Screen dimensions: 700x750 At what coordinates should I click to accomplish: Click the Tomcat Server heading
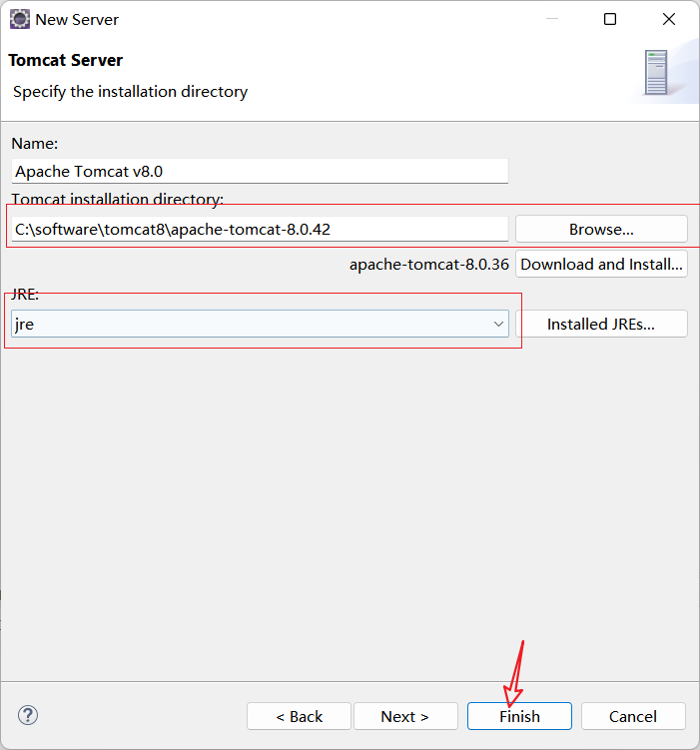pyautogui.click(x=66, y=60)
